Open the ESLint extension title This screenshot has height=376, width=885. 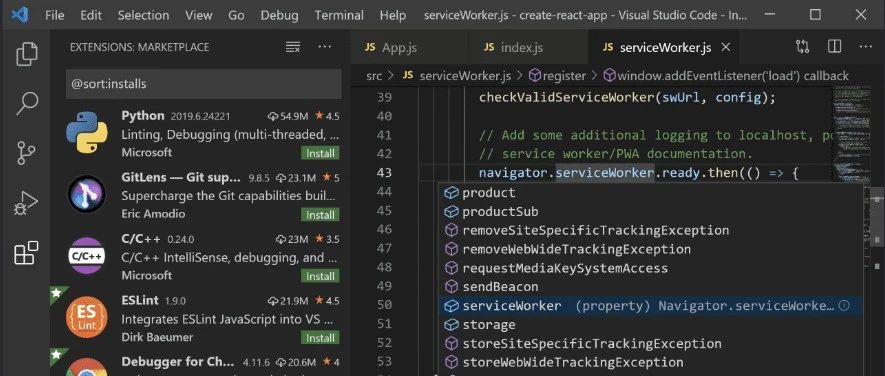point(140,300)
